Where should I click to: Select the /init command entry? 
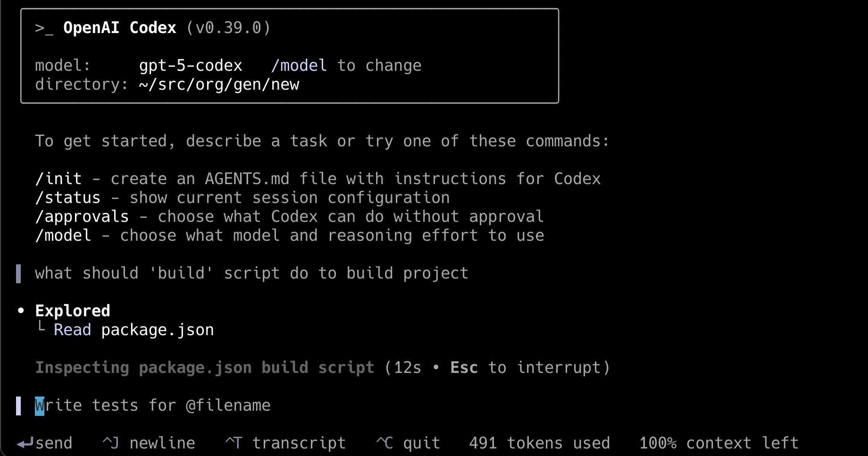point(317,179)
